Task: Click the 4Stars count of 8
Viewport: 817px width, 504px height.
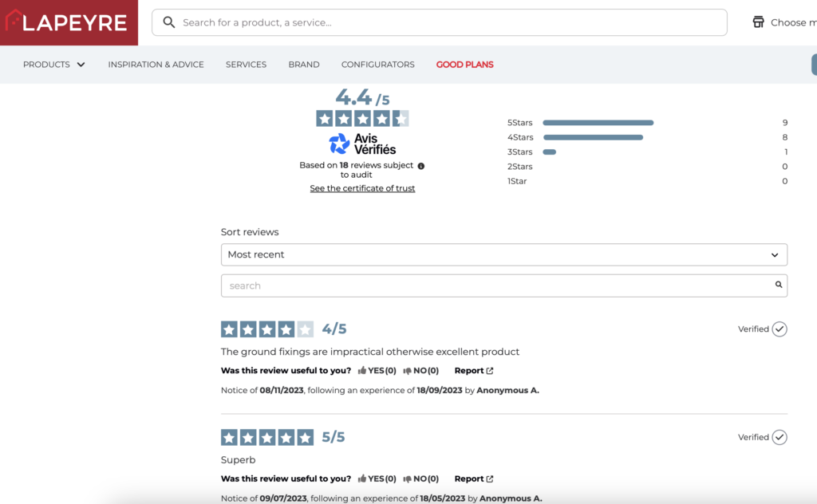Action: [785, 137]
